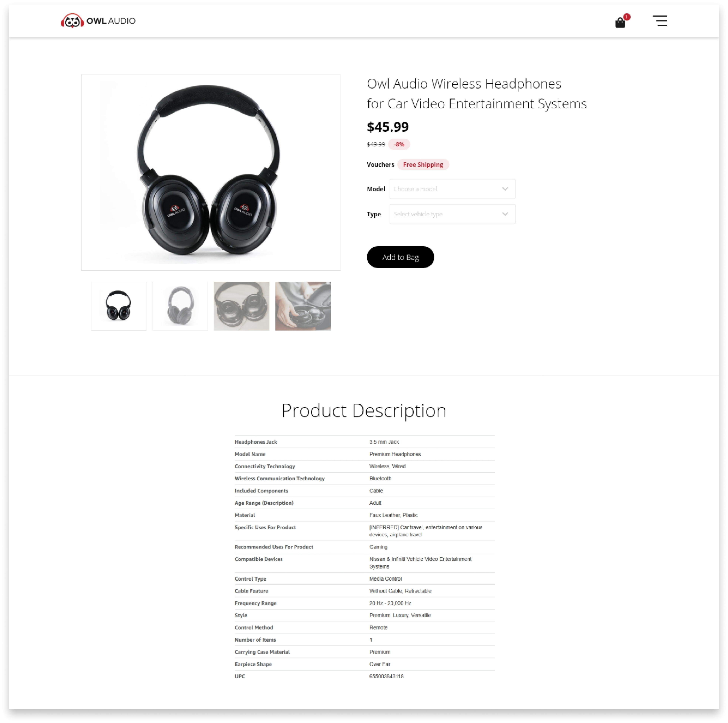Open the hamburger navigation menu
Image resolution: width=728 pixels, height=723 pixels.
(x=660, y=21)
